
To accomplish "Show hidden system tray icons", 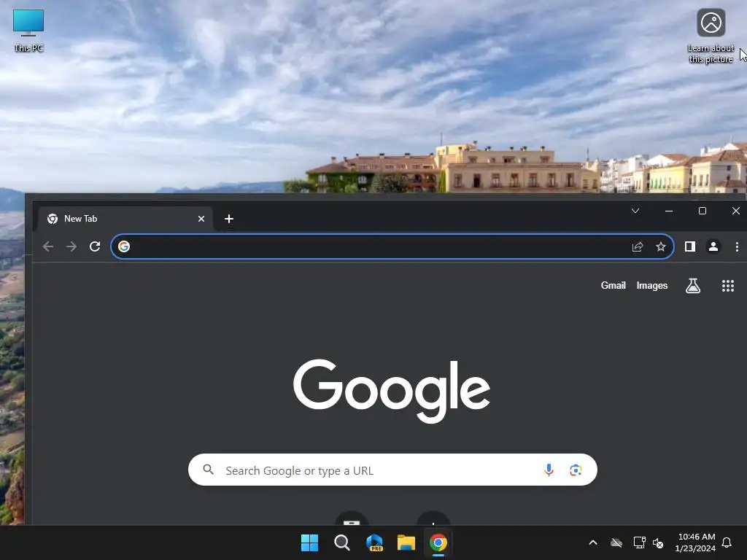I will pos(593,542).
